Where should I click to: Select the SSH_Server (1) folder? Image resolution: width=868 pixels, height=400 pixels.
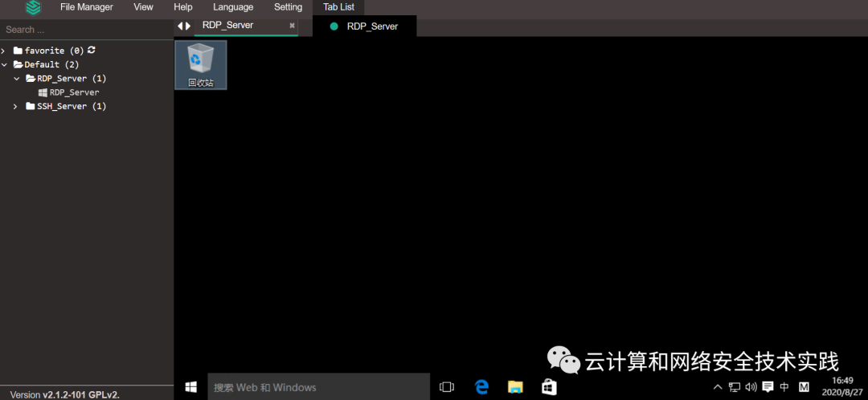coord(67,106)
